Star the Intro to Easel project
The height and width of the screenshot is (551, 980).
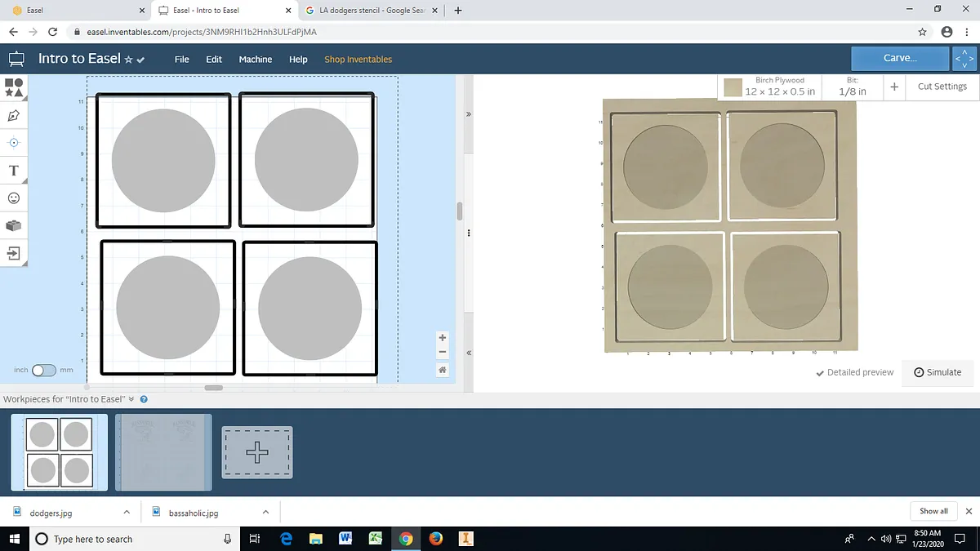tap(128, 60)
